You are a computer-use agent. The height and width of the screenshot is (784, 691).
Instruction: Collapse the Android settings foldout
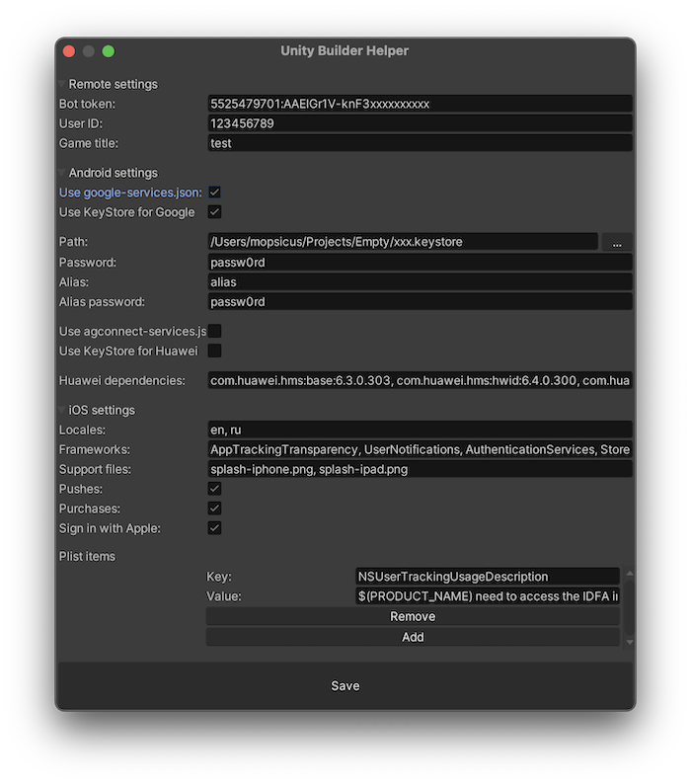pos(62,173)
